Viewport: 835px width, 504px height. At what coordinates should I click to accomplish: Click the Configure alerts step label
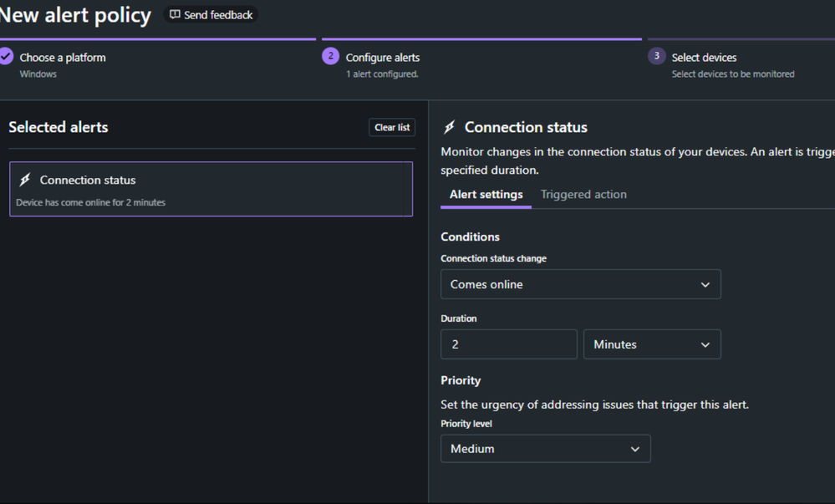[x=383, y=58]
